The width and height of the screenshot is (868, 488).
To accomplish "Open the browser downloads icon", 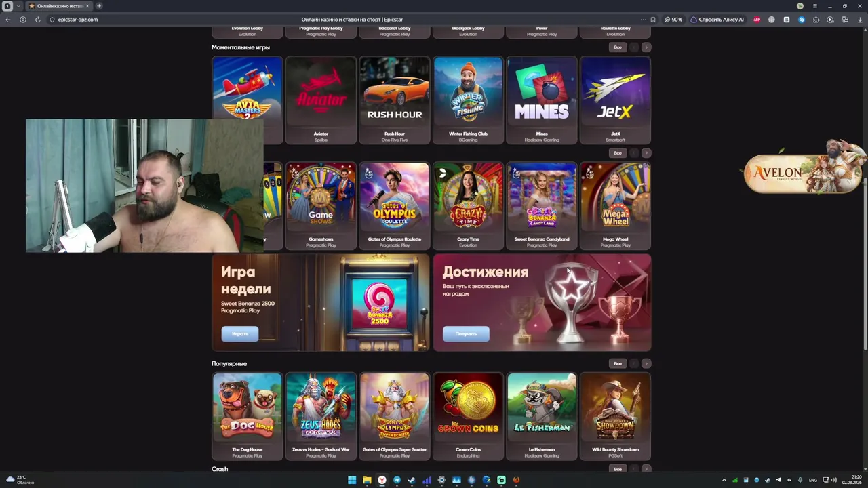I will pyautogui.click(x=860, y=20).
